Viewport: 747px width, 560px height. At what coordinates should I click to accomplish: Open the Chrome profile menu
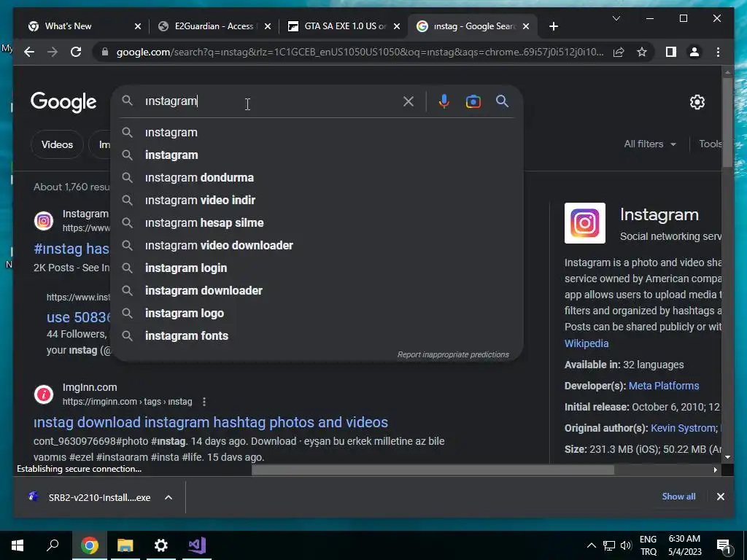point(694,52)
